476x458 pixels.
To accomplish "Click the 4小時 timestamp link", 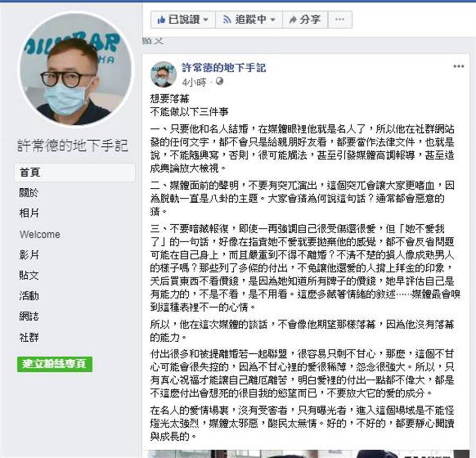I will point(194,82).
